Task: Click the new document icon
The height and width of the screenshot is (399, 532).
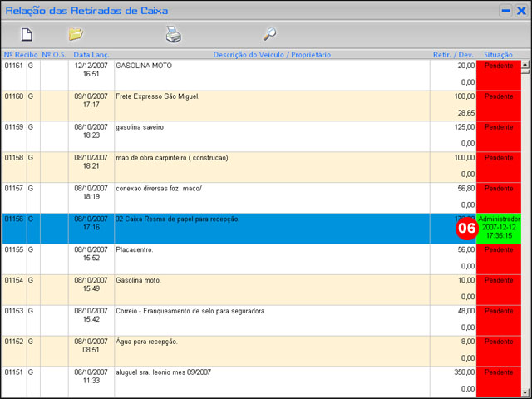Action: (27, 35)
